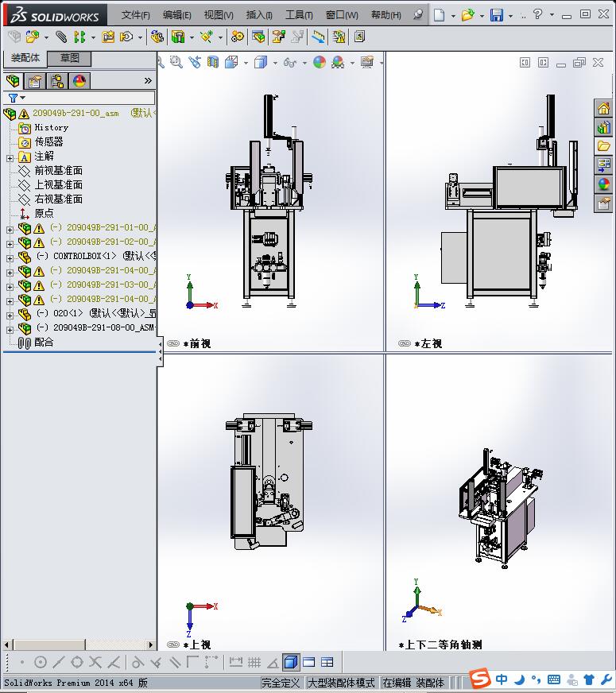
Task: Expand the 209049B-291-03-00 component node
Action: pyautogui.click(x=10, y=286)
